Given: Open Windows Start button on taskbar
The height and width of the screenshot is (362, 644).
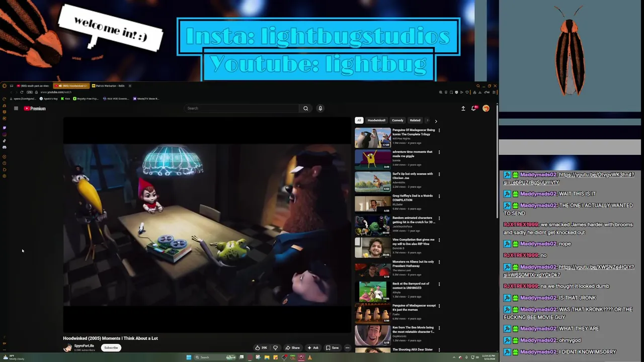Looking at the screenshot, I should 189,357.
